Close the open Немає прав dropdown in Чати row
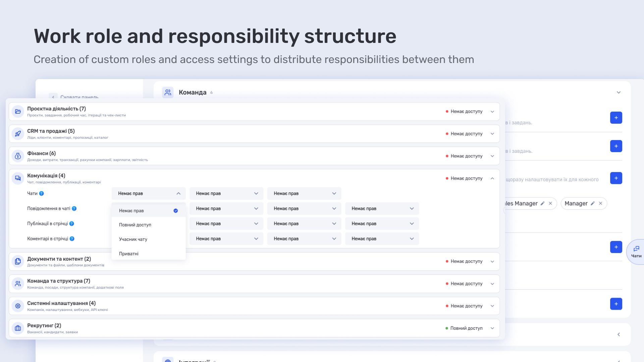This screenshot has width=644, height=362. (x=149, y=193)
